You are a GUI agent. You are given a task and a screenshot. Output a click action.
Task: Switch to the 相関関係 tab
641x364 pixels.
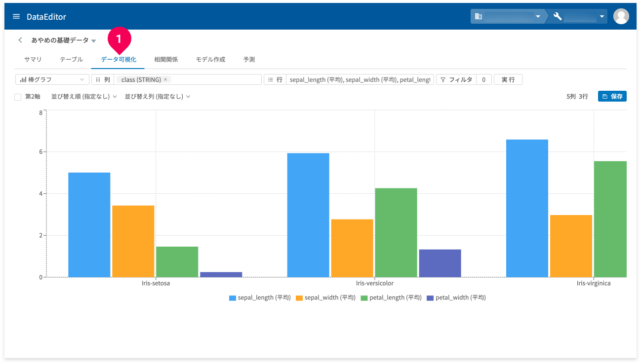coord(166,59)
